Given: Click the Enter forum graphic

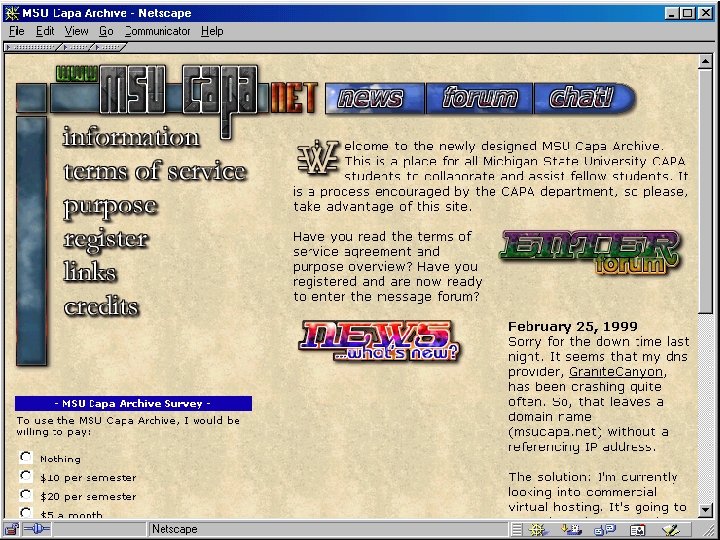Looking at the screenshot, I should tap(590, 253).
